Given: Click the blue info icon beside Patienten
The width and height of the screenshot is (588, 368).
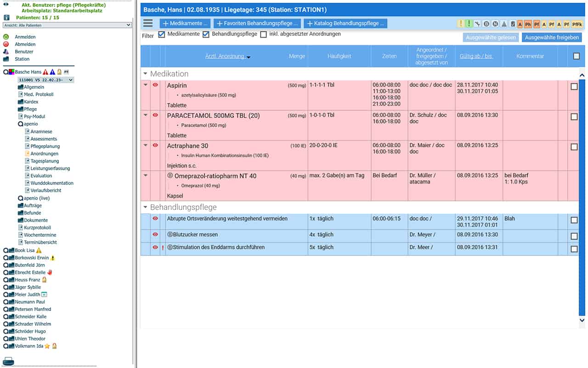Looking at the screenshot, I should click(6, 17).
